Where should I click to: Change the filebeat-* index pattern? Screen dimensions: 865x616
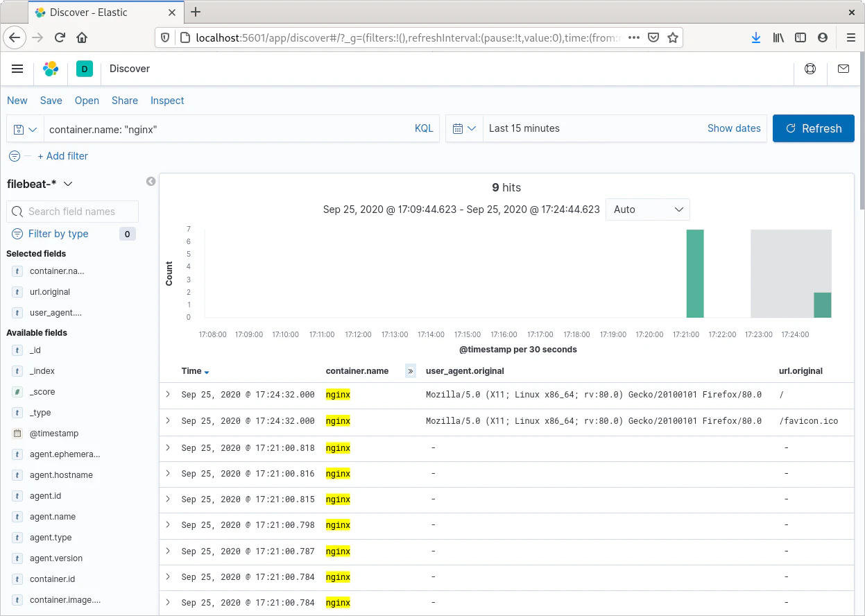pyautogui.click(x=40, y=184)
